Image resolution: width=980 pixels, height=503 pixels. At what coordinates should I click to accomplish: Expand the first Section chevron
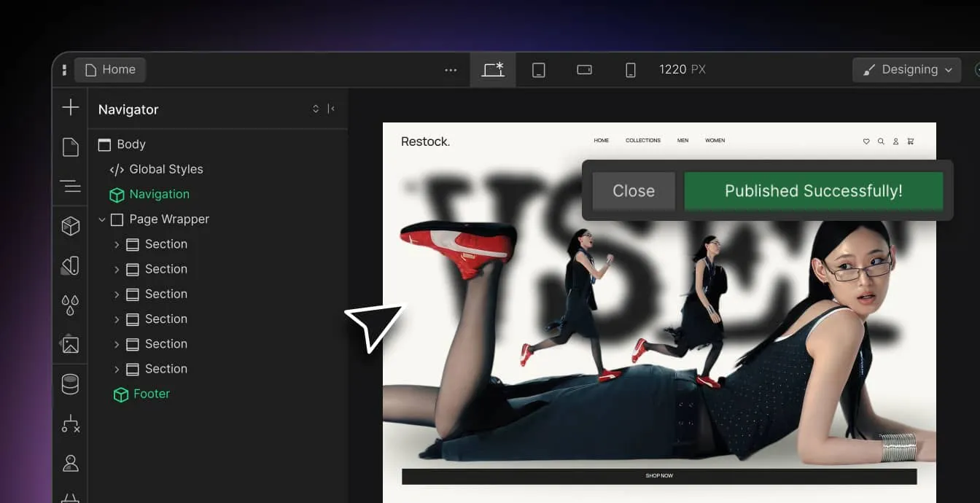point(117,244)
